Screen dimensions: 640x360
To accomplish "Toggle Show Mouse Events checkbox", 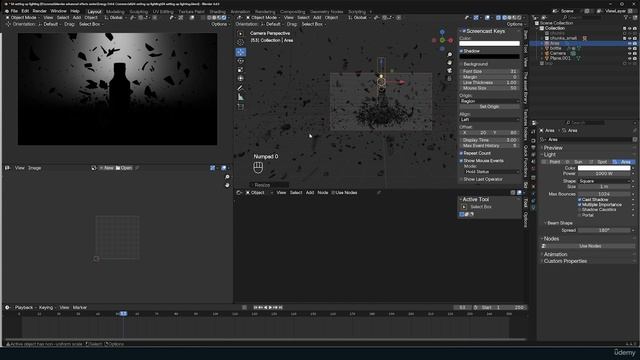I will point(461,161).
